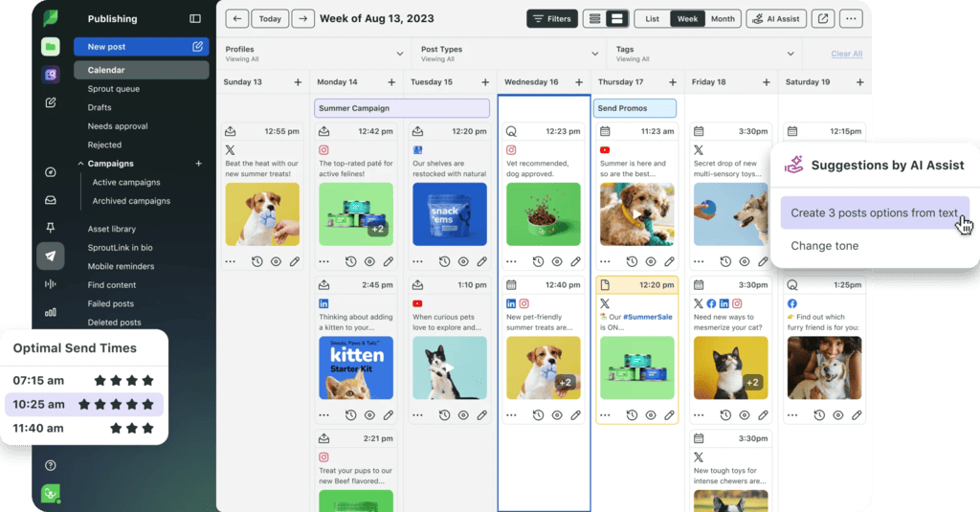This screenshot has width=980, height=512.
Task: Choose Create 3 posts options from text
Action: (x=875, y=212)
